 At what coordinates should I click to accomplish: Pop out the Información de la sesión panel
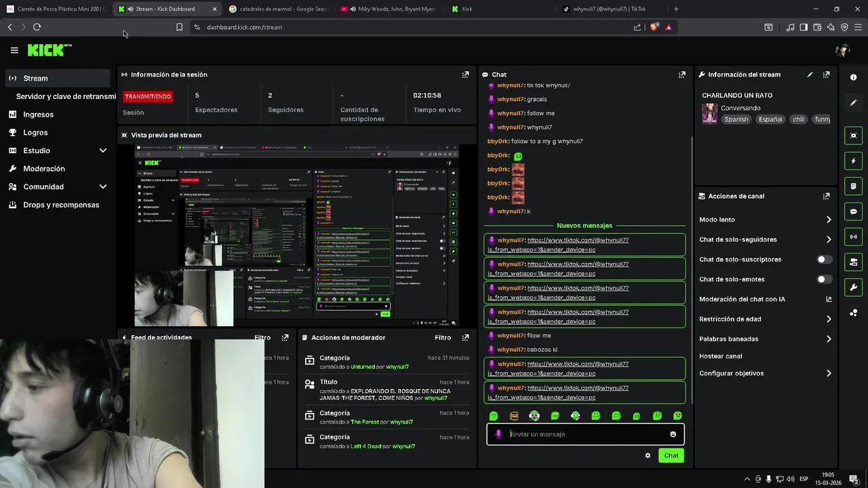click(465, 75)
